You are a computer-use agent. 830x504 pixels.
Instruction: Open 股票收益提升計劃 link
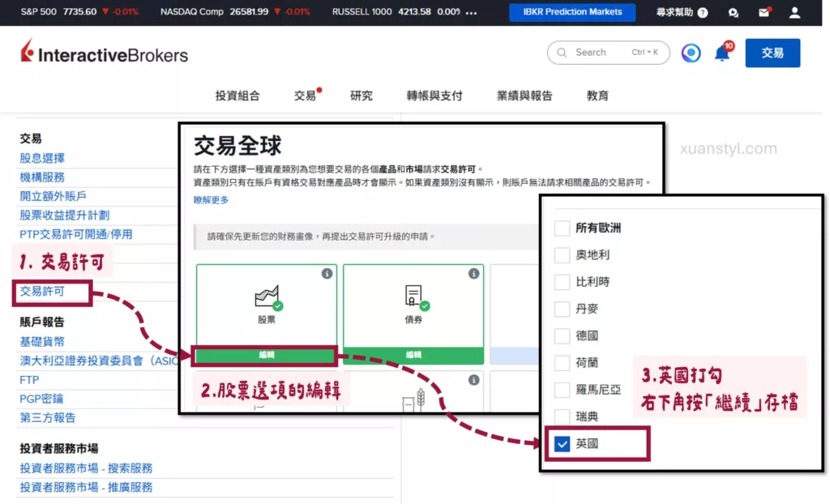[65, 216]
